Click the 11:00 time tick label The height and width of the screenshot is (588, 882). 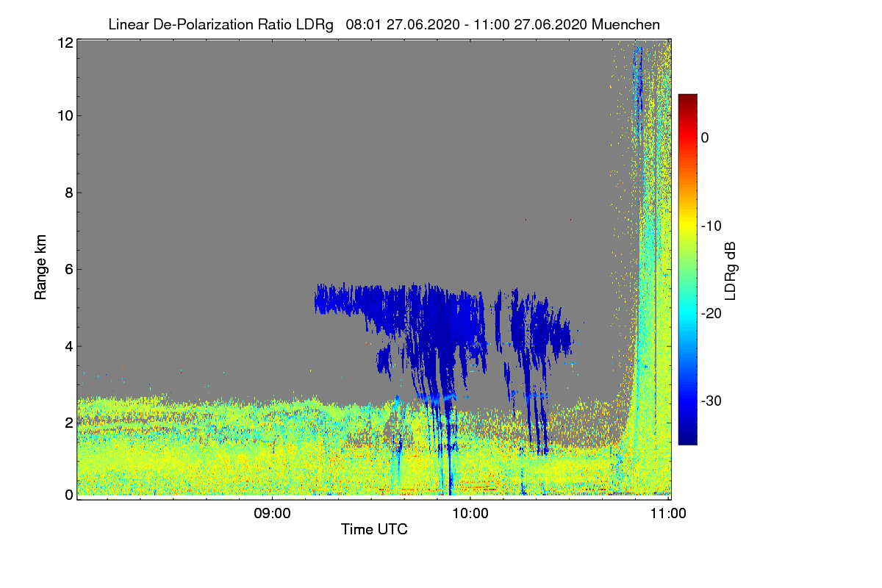click(669, 514)
